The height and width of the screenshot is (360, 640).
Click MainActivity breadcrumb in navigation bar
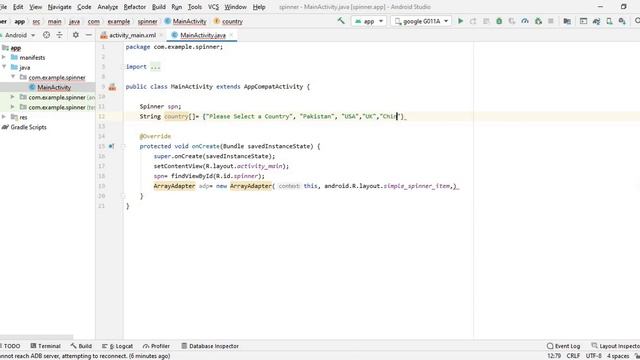click(x=186, y=21)
